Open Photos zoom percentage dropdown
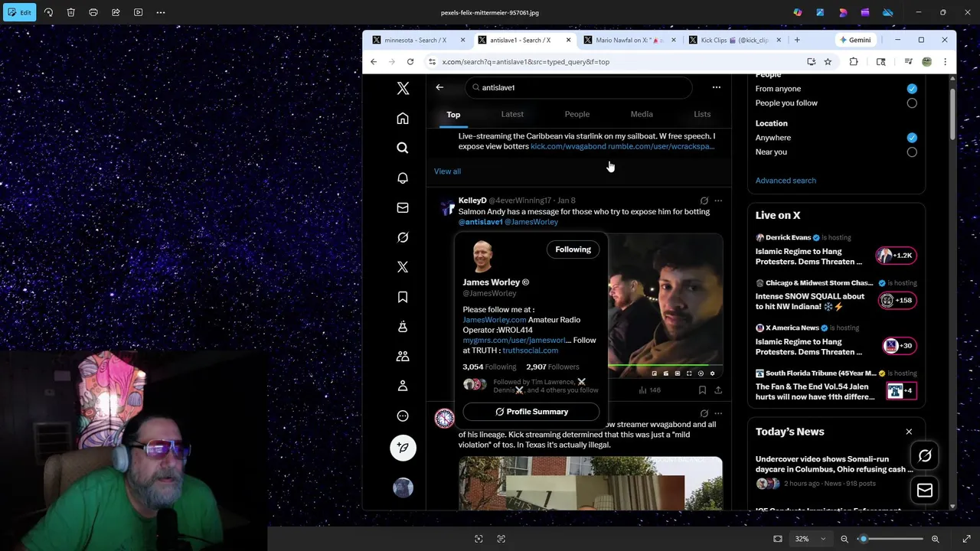Image resolution: width=980 pixels, height=551 pixels. [809, 539]
